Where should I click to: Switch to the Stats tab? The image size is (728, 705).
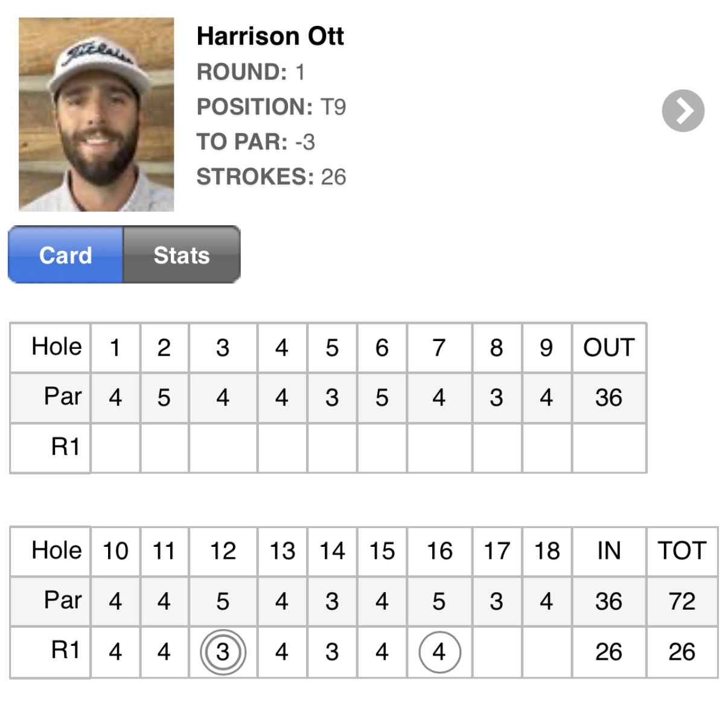tap(182, 255)
